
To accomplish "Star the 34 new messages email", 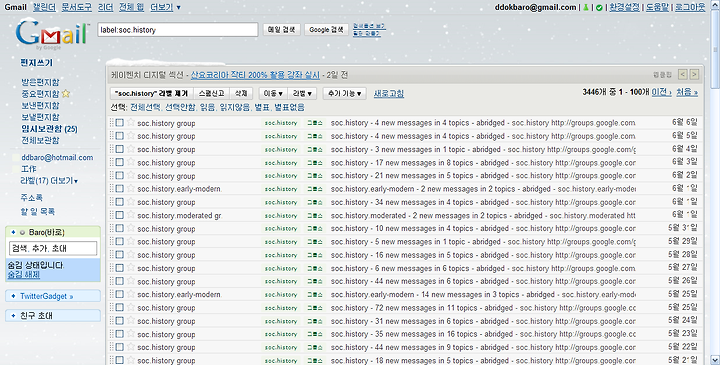I will (131, 202).
